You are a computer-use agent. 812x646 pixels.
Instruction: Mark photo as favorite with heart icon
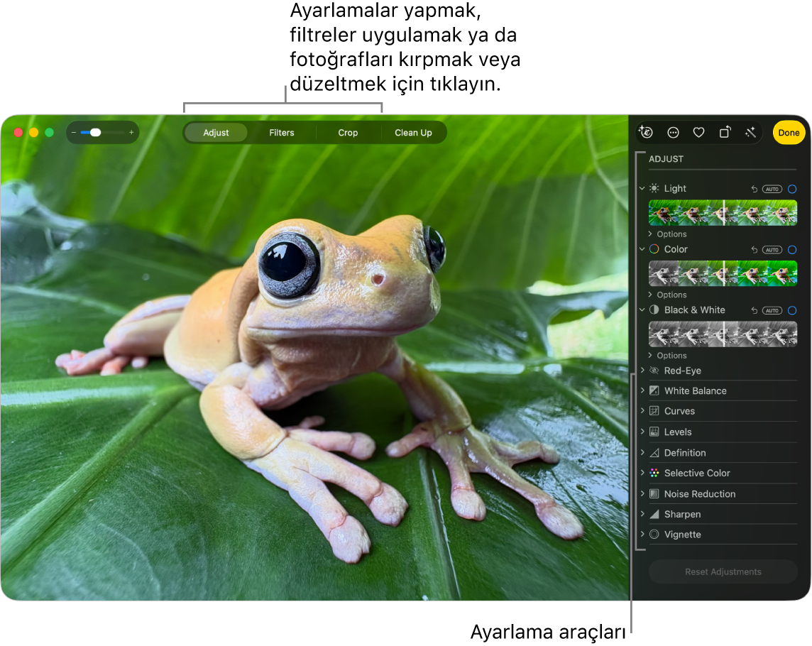click(x=698, y=133)
